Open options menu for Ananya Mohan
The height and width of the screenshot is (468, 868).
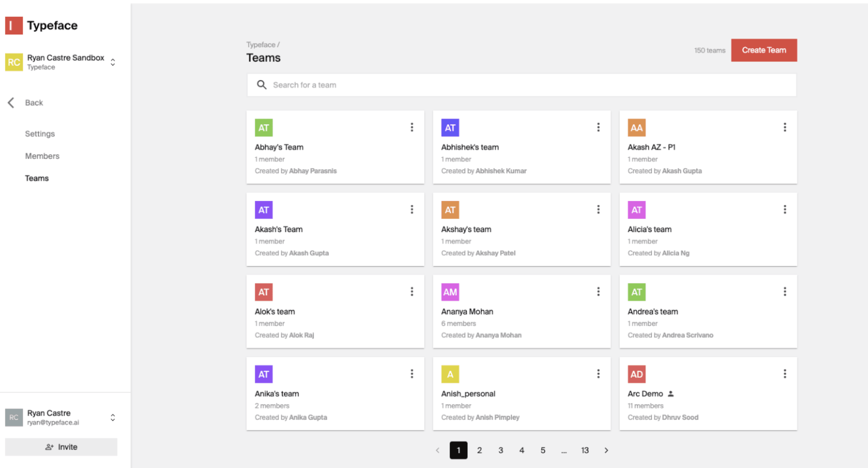(x=598, y=292)
